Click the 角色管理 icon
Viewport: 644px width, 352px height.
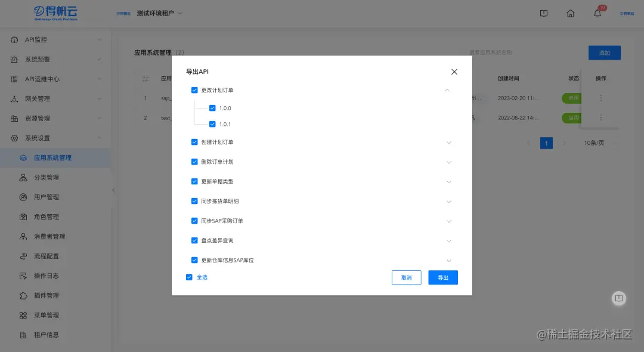point(23,217)
